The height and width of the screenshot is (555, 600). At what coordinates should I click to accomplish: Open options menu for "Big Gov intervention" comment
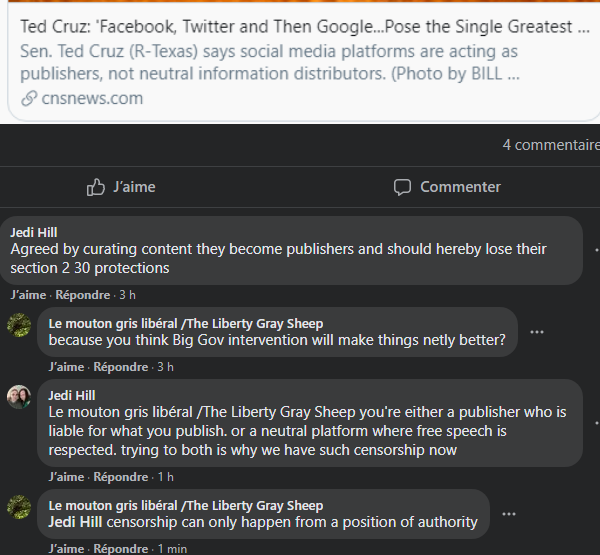point(537,332)
